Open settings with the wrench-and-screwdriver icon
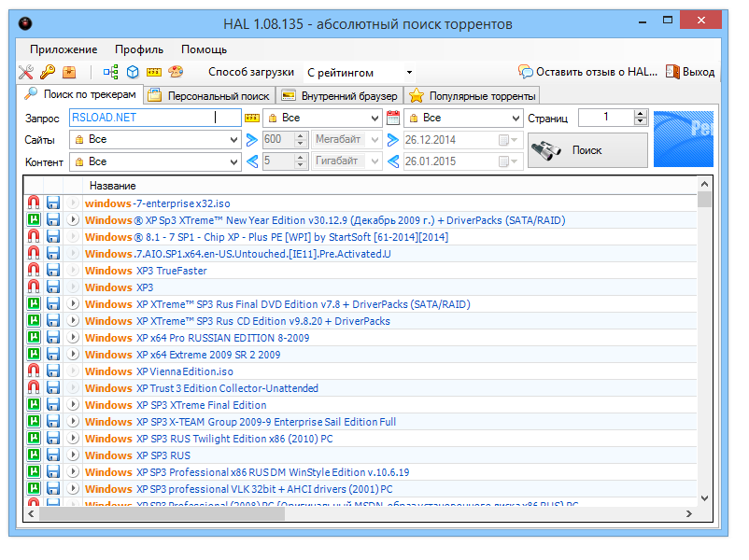749x560 pixels. click(26, 72)
